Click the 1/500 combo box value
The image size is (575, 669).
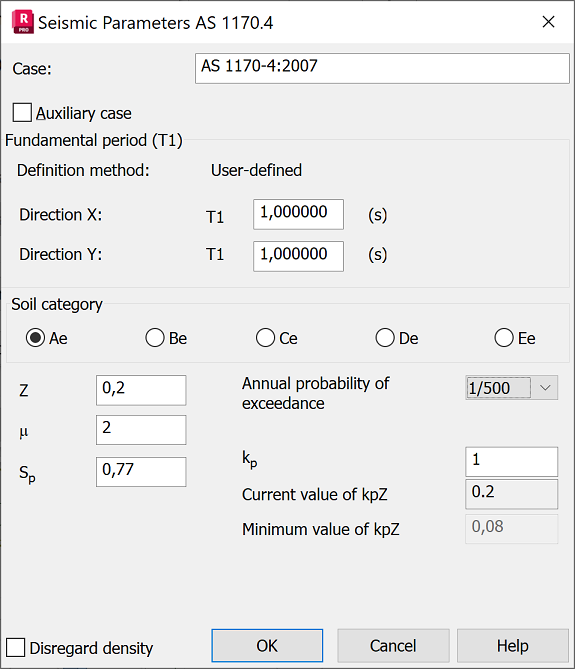click(x=498, y=388)
